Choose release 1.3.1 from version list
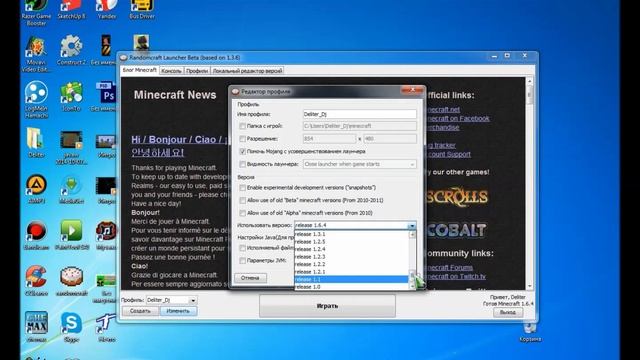 pyautogui.click(x=351, y=234)
